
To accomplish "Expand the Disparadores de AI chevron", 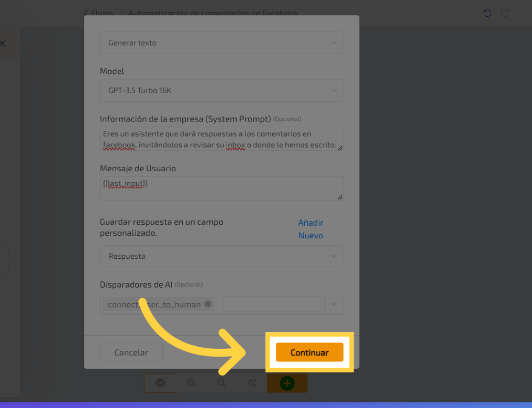I will [334, 304].
